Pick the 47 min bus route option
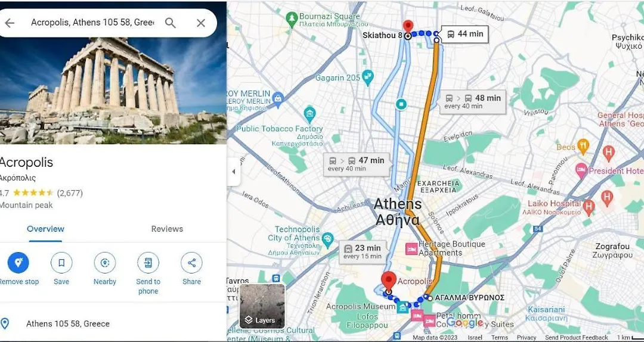Viewport: 644px width, 342px height. coord(357,164)
